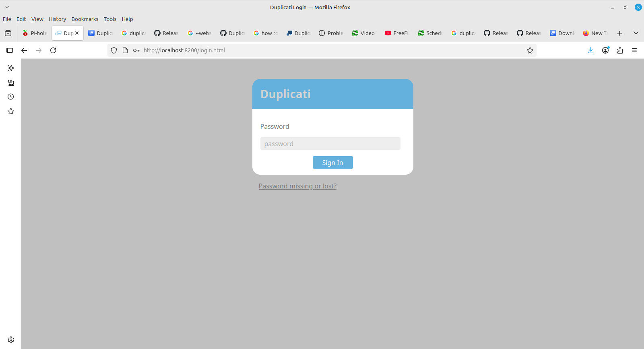Open the Pi-hole tab
The width and height of the screenshot is (644, 349).
click(35, 33)
